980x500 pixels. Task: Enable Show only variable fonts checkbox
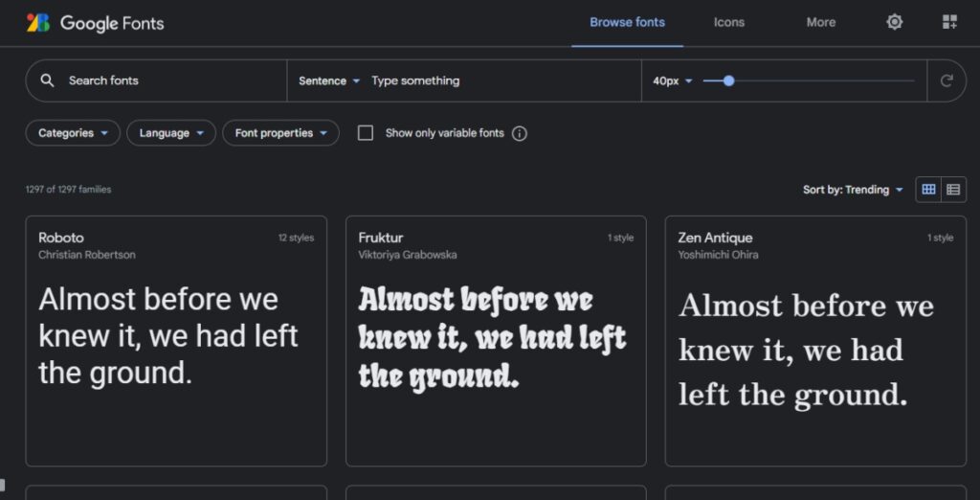pyautogui.click(x=366, y=133)
